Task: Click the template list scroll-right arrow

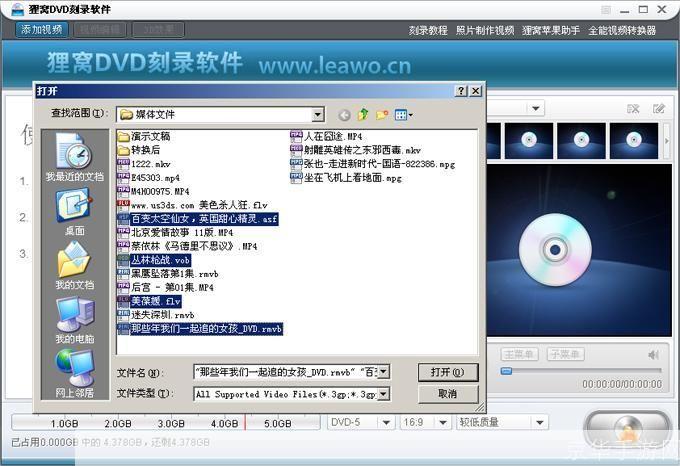Action: (667, 140)
